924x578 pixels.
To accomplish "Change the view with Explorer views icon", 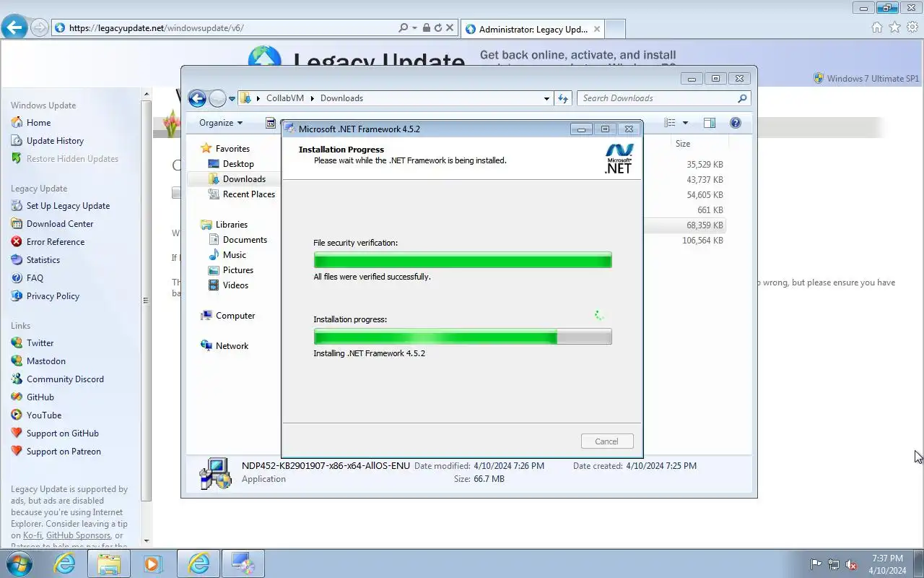I will pos(670,123).
